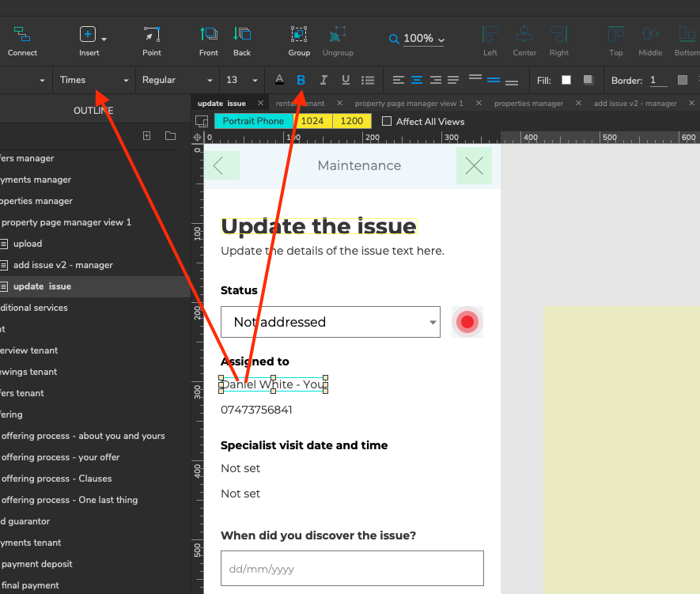Click the Insert tool icon
Screen dimensions: 700x594
tap(88, 35)
